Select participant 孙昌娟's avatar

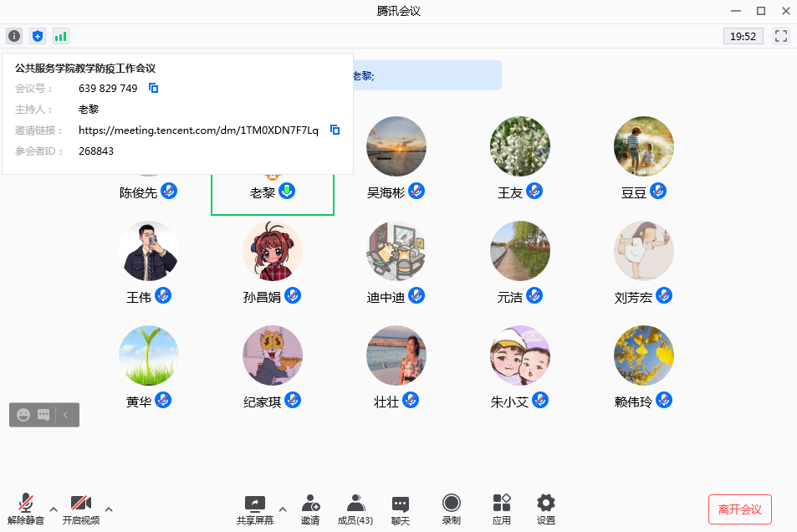click(x=273, y=251)
